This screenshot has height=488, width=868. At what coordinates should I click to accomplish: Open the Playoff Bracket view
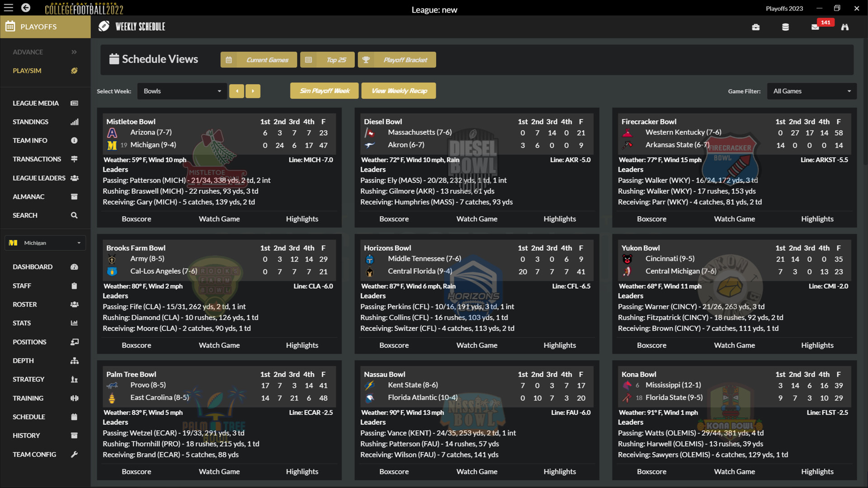(x=396, y=59)
